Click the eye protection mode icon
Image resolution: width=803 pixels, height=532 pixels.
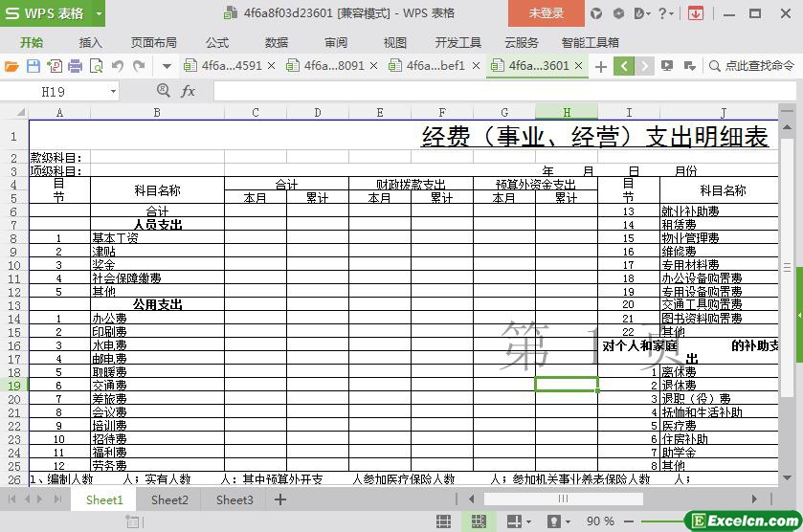pyautogui.click(x=554, y=521)
